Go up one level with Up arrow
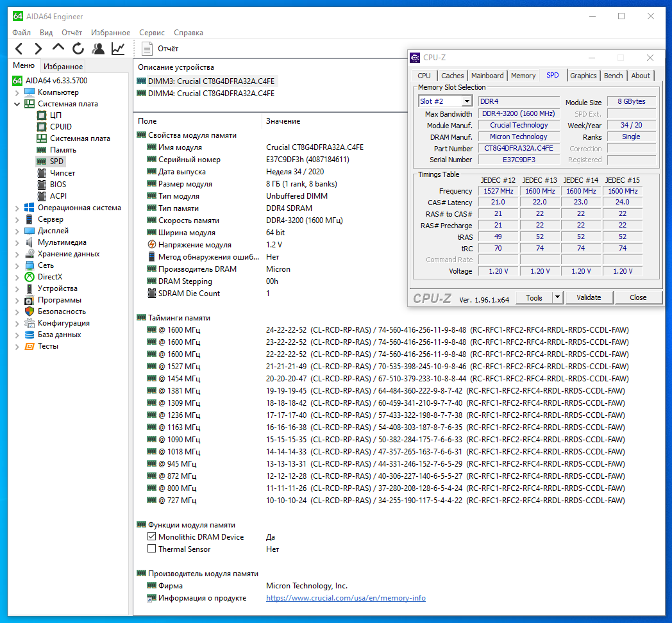 58,48
